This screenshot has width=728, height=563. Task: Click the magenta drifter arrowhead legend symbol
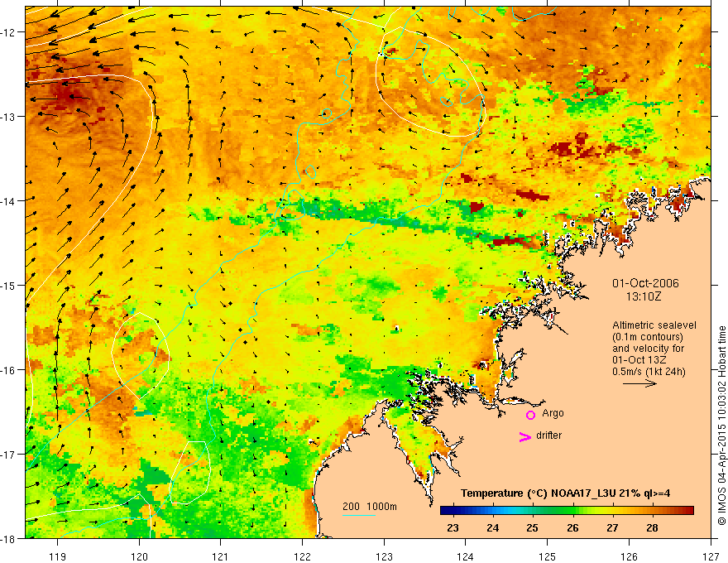pyautogui.click(x=525, y=436)
